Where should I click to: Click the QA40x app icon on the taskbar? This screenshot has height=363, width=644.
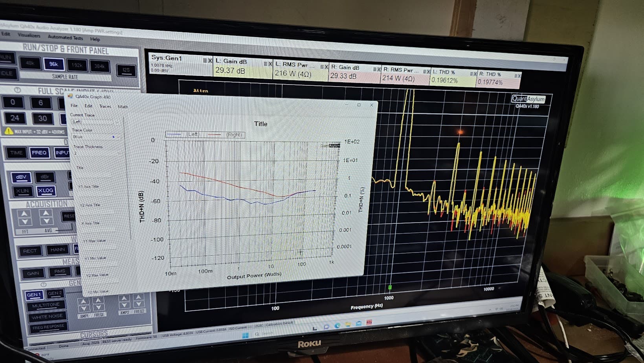pos(369,322)
